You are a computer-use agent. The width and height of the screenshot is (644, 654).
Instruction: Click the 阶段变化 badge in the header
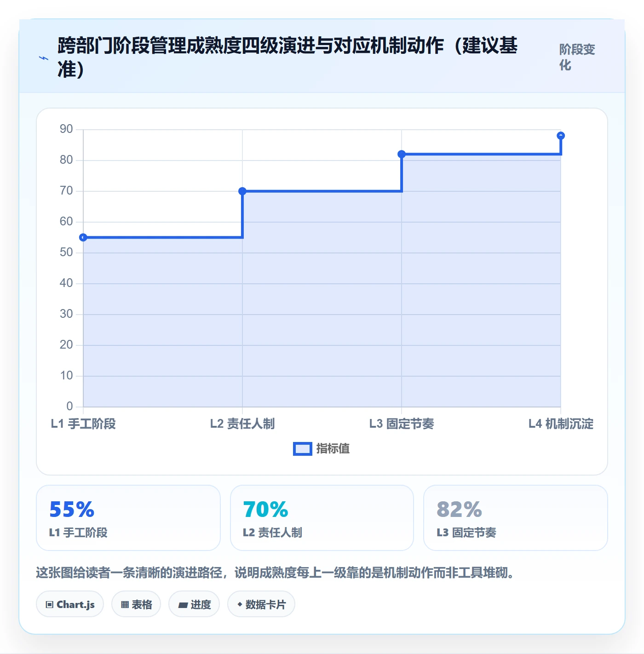point(577,57)
